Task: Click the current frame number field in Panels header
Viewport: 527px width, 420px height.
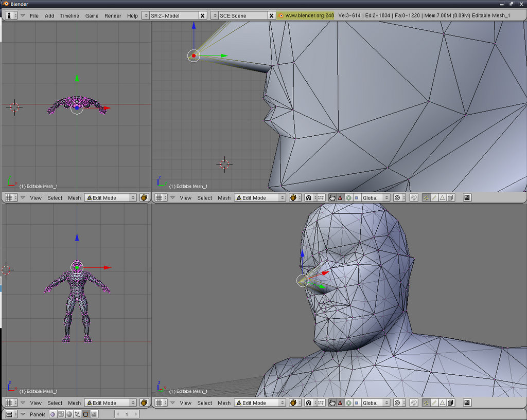Action: tap(126, 414)
